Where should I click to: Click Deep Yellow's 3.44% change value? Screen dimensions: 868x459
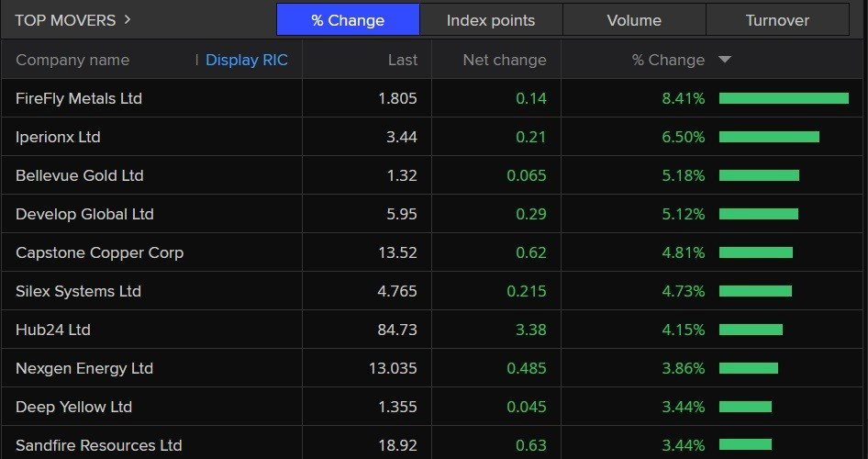click(x=684, y=407)
